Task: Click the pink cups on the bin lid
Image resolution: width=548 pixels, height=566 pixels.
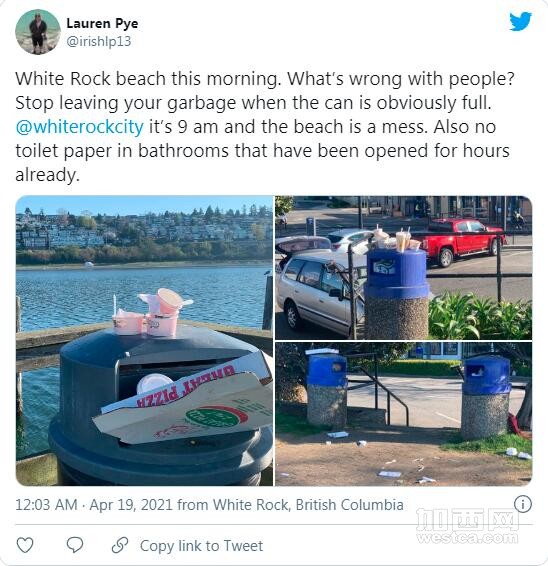Action: pos(153,313)
